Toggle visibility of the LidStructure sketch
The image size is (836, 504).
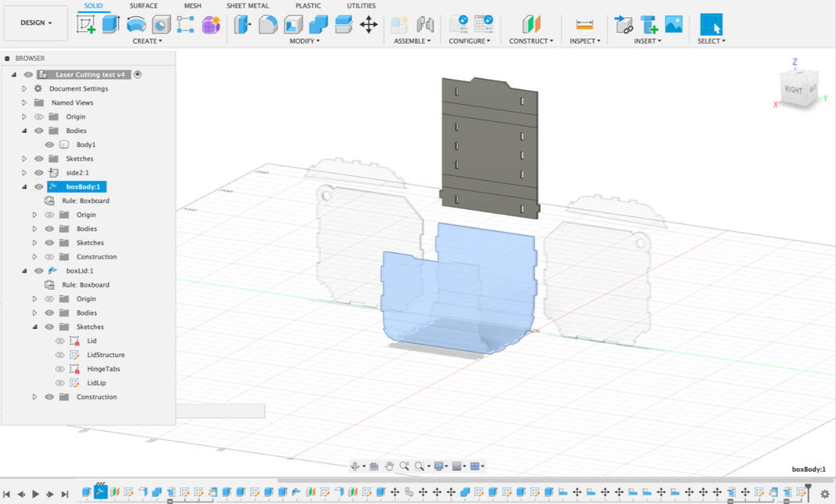60,355
